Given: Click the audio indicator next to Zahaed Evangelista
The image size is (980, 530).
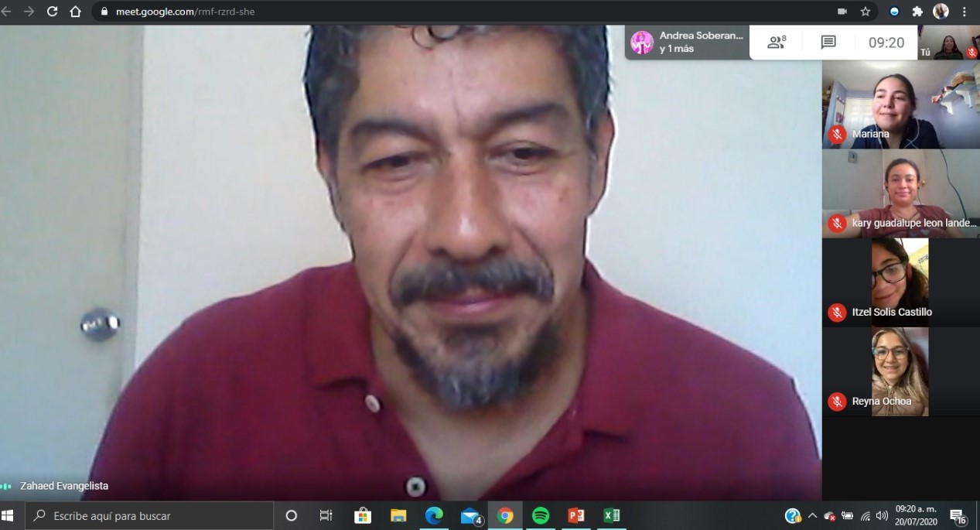Looking at the screenshot, I should 6,486.
